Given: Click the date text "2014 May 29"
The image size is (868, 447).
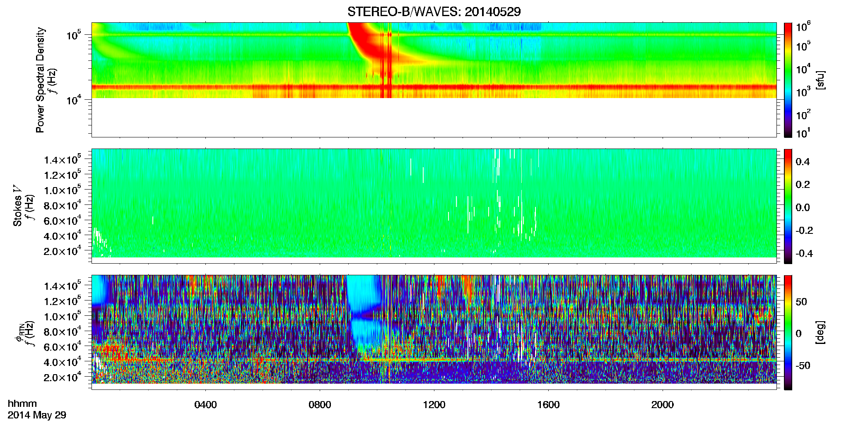Looking at the screenshot, I should point(37,415).
